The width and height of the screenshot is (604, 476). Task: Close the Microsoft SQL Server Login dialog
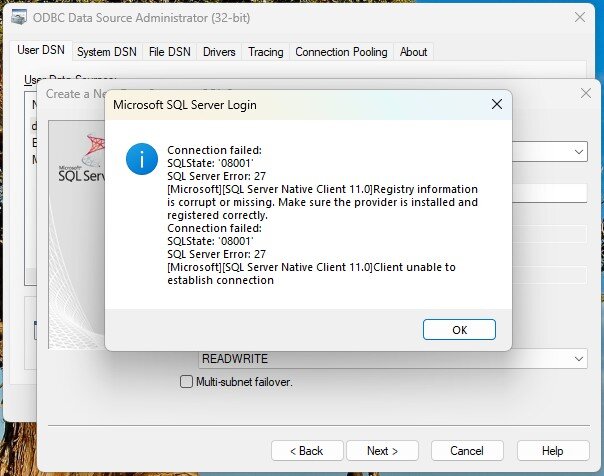(495, 104)
